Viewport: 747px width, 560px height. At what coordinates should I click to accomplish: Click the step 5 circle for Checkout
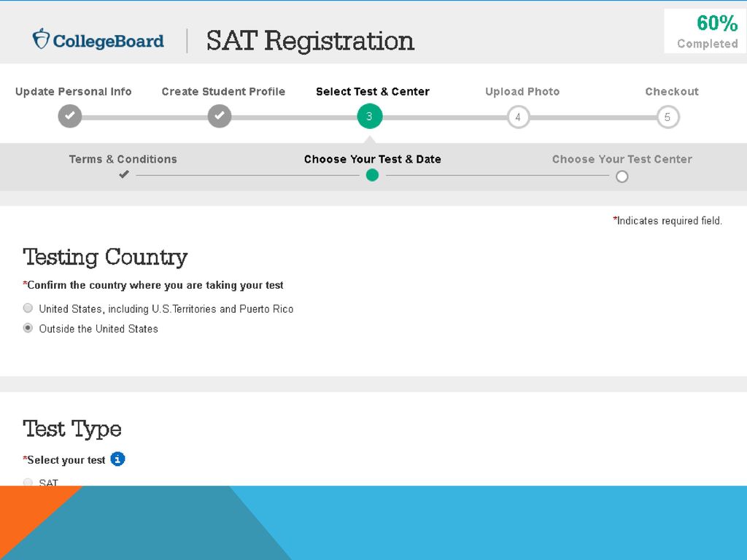[x=668, y=117]
